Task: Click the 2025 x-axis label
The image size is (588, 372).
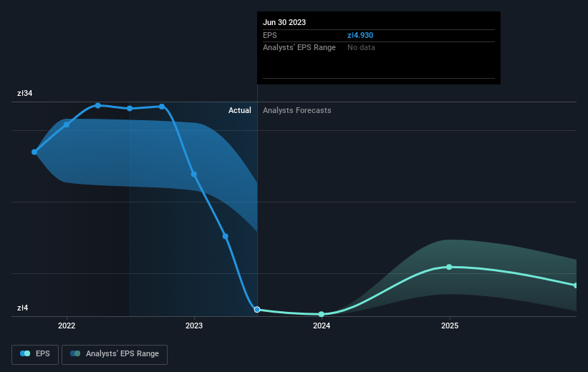Action: click(450, 326)
